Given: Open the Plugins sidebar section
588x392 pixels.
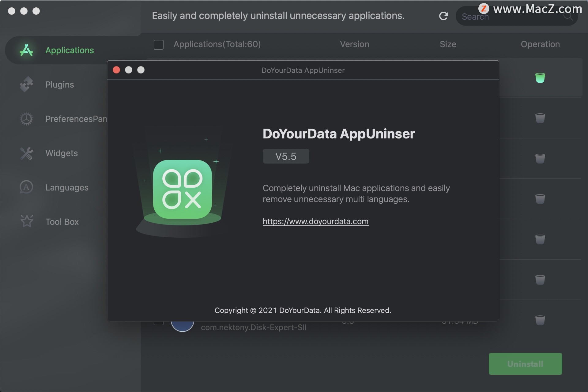Looking at the screenshot, I should pyautogui.click(x=59, y=85).
